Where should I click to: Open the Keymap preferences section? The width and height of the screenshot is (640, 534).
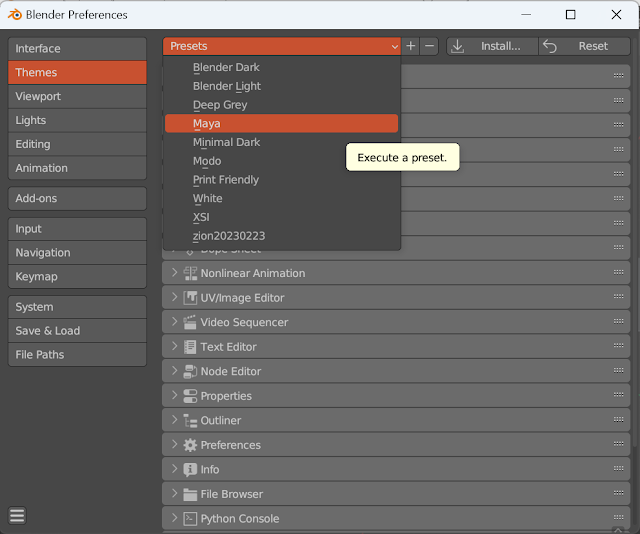[77, 276]
